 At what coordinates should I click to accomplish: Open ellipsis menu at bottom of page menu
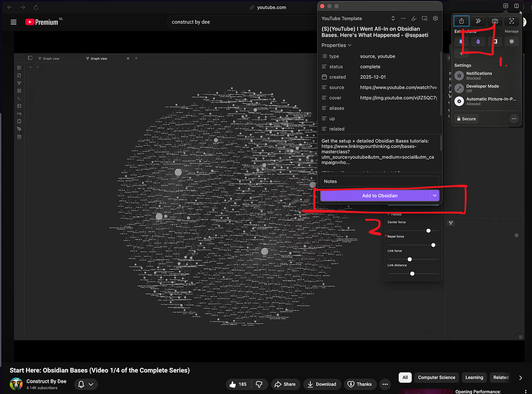pos(514,119)
